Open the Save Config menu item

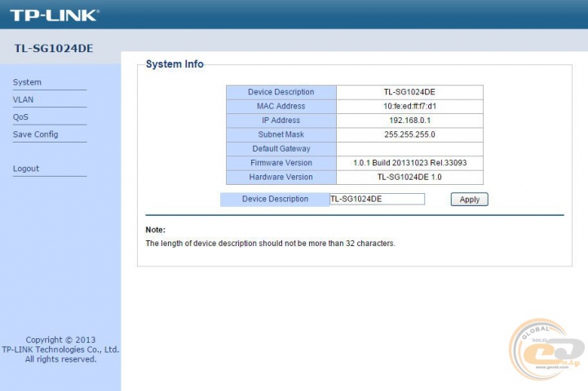36,134
